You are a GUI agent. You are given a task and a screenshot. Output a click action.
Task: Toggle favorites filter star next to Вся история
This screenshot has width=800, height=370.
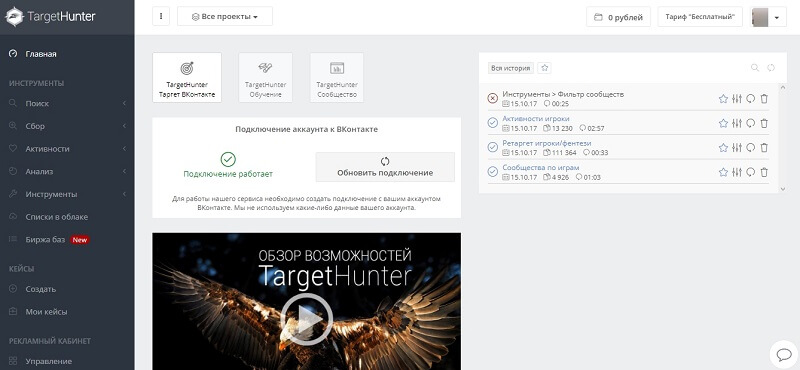[544, 68]
